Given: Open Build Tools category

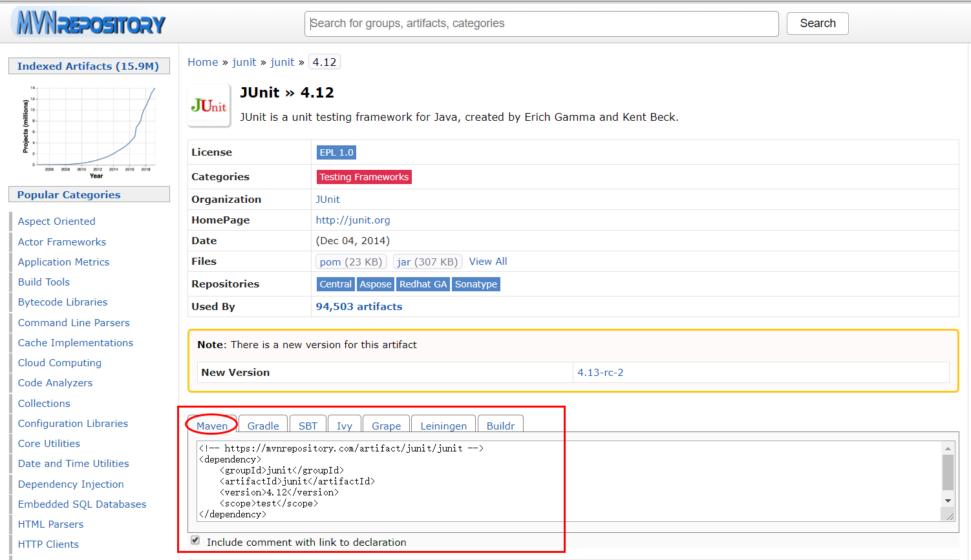Looking at the screenshot, I should tap(44, 282).
